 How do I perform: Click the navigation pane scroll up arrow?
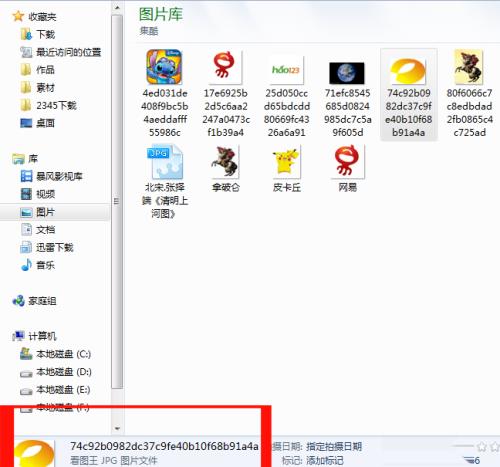(x=117, y=7)
